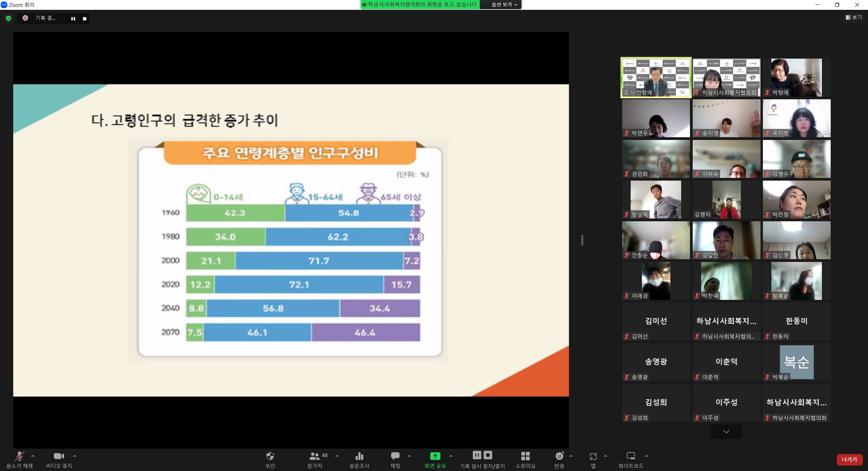The height and width of the screenshot is (471, 868).
Task: Open the Chat (채팅) panel
Action: 395,456
